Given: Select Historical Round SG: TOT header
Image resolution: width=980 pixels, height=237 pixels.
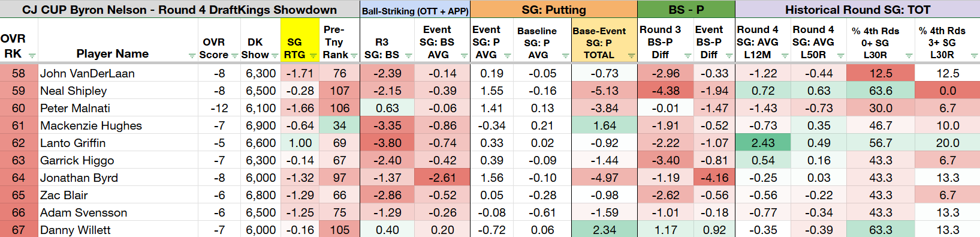Looking at the screenshot, I should [x=858, y=10].
